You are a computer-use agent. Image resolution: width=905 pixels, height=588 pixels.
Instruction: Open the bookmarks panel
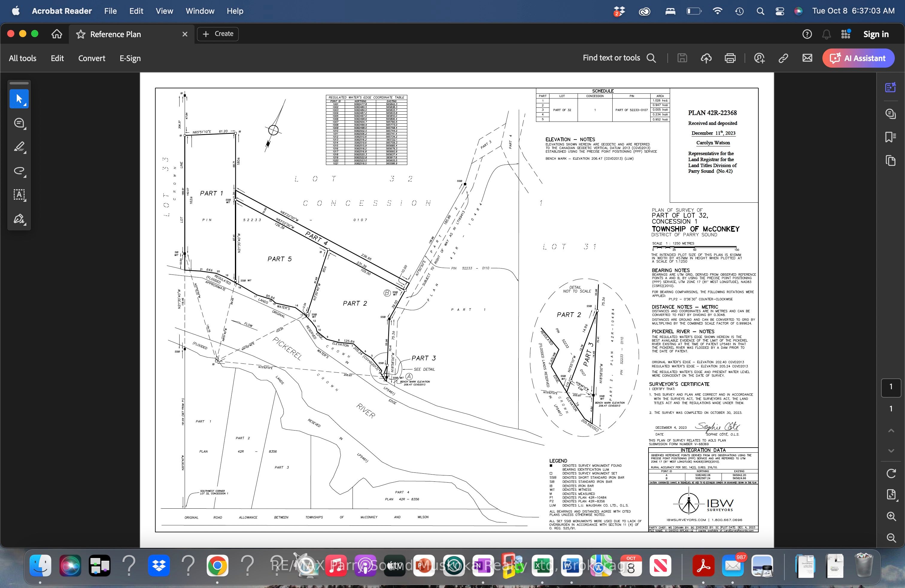(x=891, y=137)
